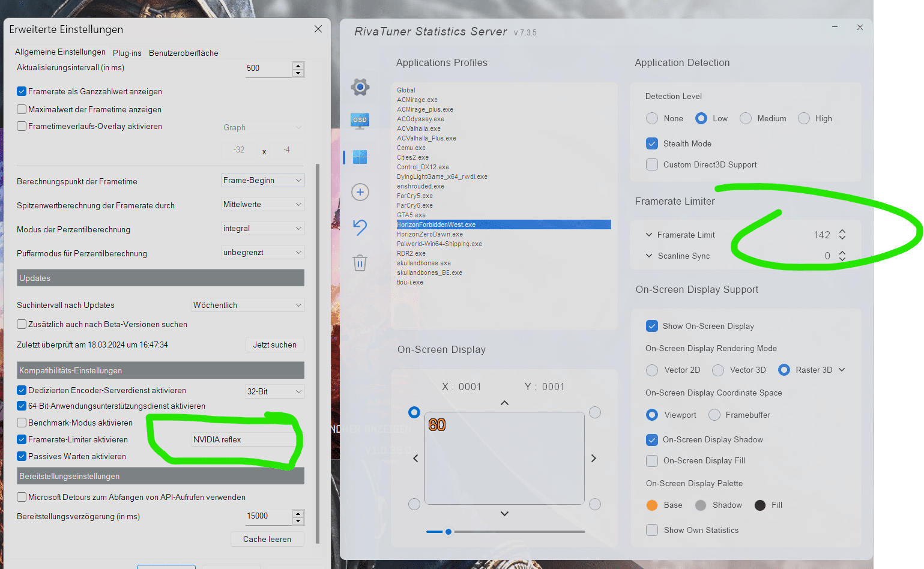Move OSD position right with arrow

coord(594,458)
